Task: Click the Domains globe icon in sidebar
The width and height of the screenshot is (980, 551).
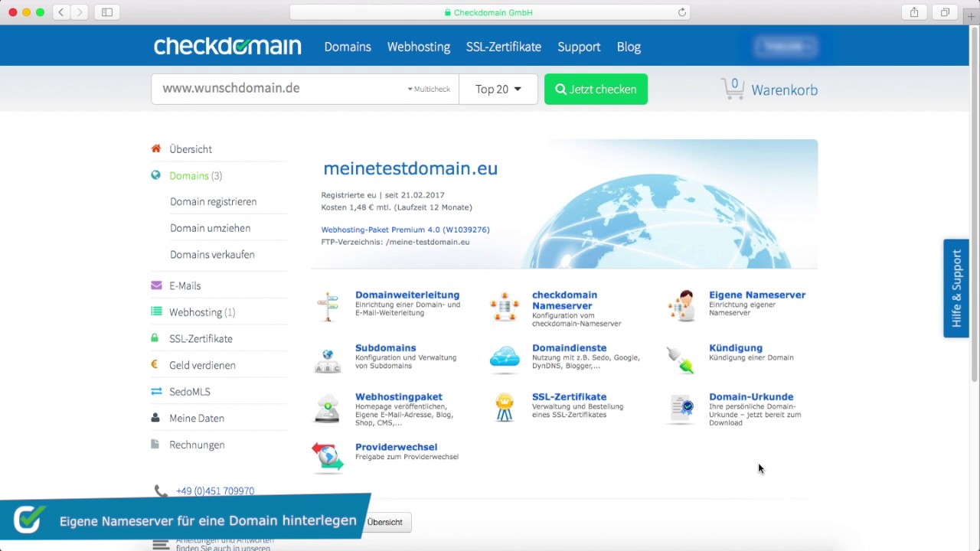Action: 156,175
